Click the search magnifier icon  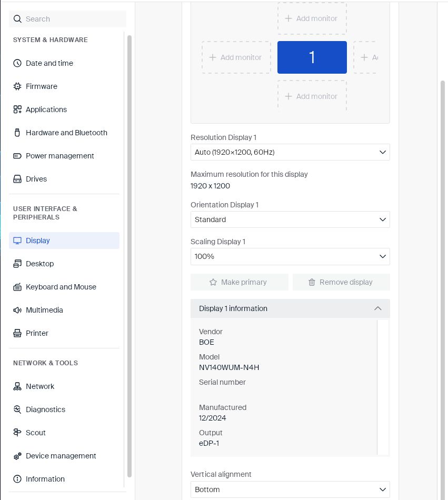[17, 19]
